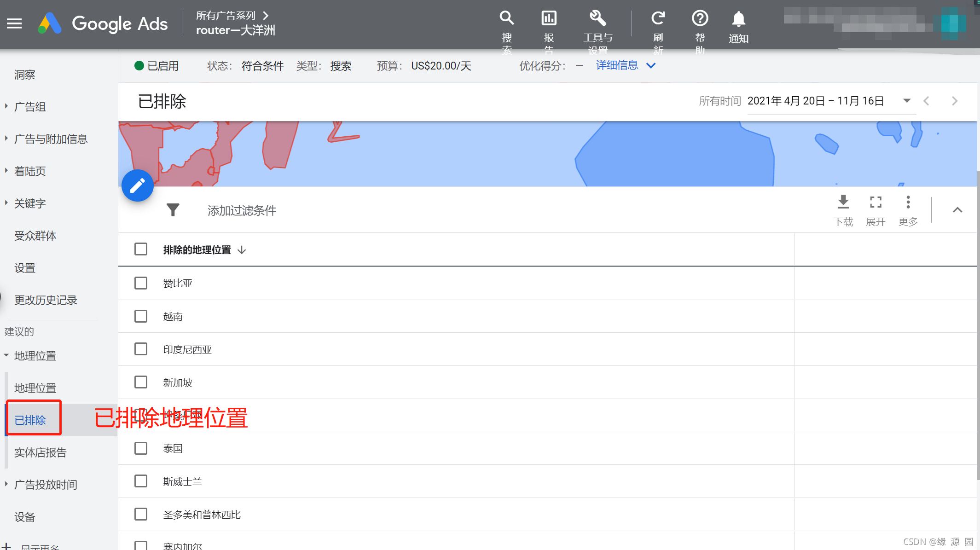Click 所有广告系列 breadcrumb link
Image resolution: width=980 pixels, height=550 pixels.
pyautogui.click(x=226, y=16)
